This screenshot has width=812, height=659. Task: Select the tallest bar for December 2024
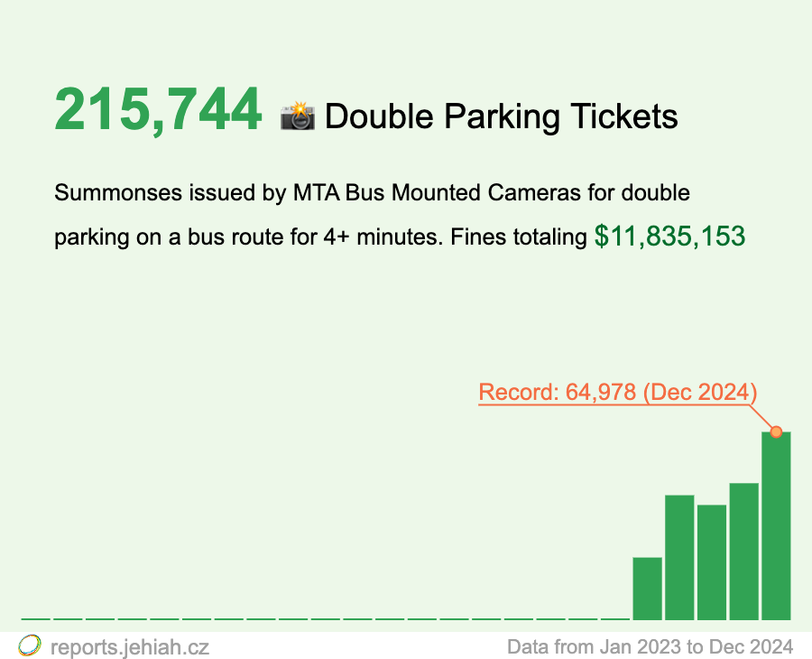pos(776,525)
